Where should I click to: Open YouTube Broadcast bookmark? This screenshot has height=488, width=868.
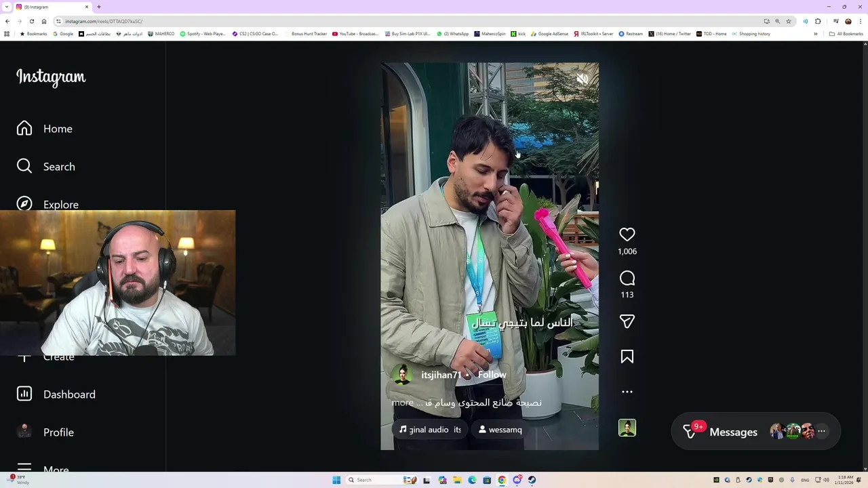pos(355,34)
